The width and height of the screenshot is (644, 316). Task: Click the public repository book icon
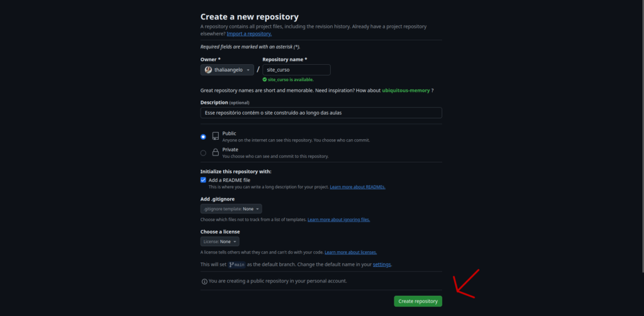(x=216, y=137)
